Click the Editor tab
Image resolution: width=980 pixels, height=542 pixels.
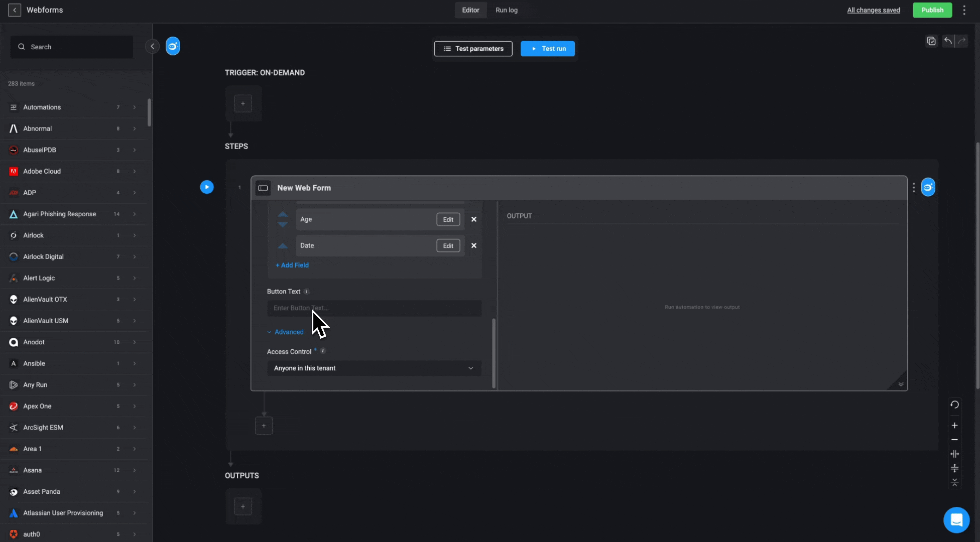[470, 10]
